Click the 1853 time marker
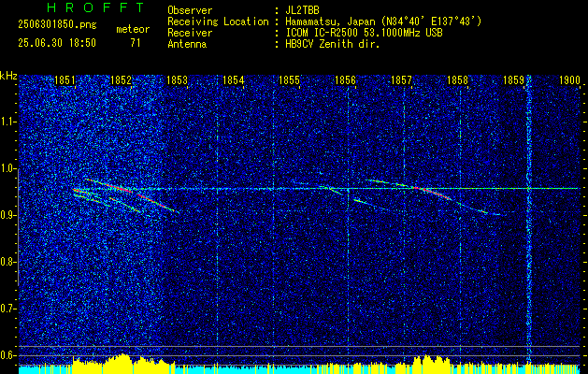The image size is (588, 374). click(177, 79)
